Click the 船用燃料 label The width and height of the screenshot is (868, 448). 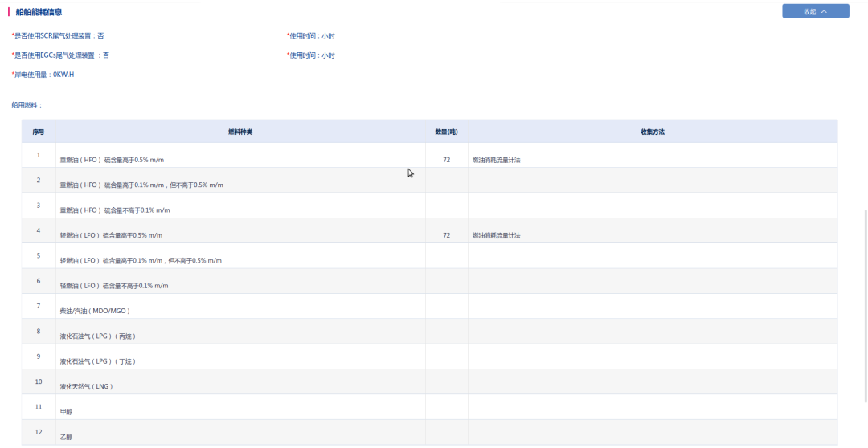click(x=27, y=105)
